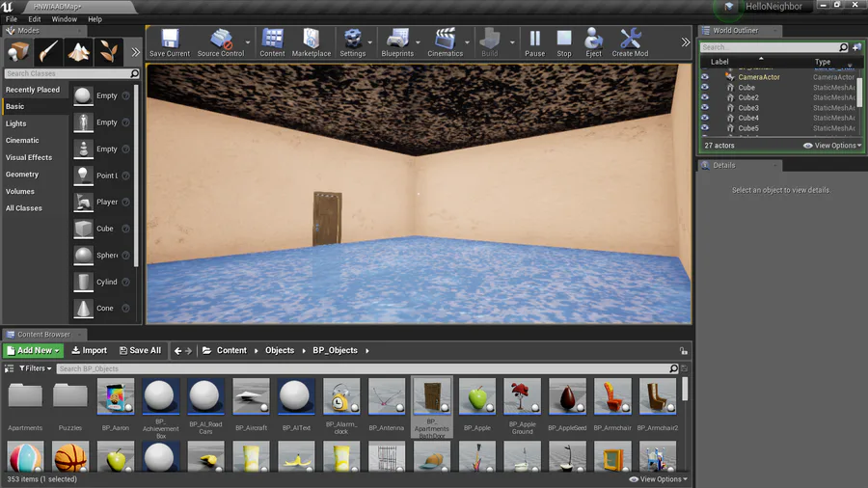Image resolution: width=868 pixels, height=488 pixels.
Task: Open the Window menu
Action: tap(65, 19)
